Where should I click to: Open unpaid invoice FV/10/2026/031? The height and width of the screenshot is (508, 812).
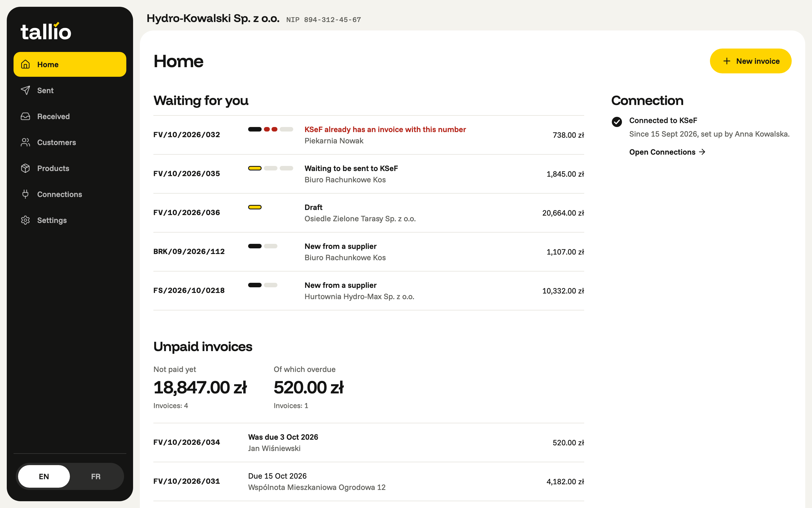click(369, 481)
